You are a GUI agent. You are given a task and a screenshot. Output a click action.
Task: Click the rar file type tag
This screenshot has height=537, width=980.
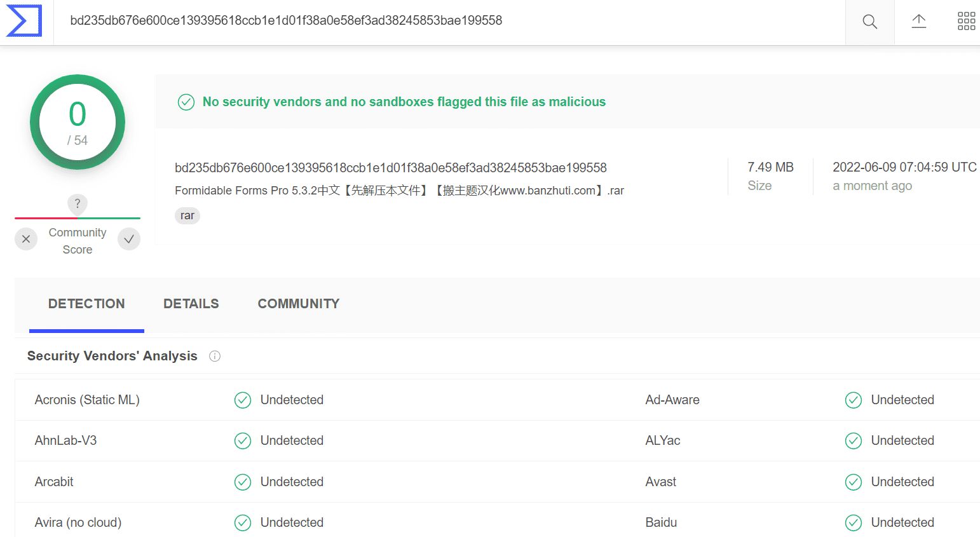187,215
